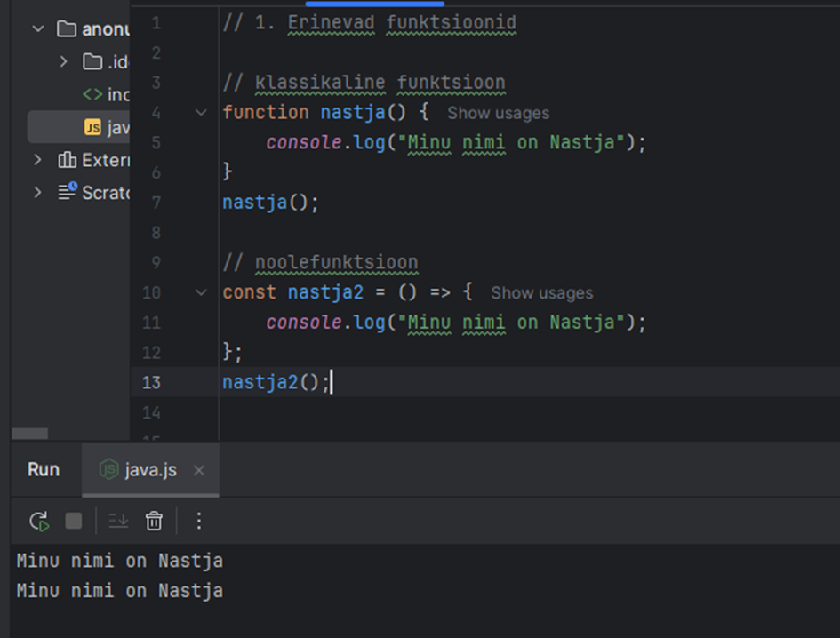The image size is (840, 638).
Task: Click the project panel horizontal scrollbar
Action: [29, 434]
